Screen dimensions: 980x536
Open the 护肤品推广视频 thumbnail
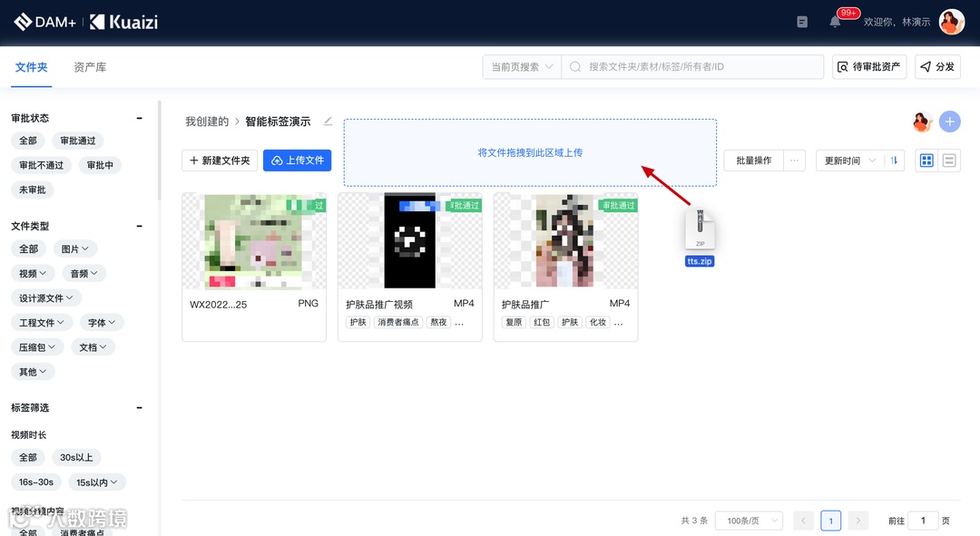[x=410, y=241]
